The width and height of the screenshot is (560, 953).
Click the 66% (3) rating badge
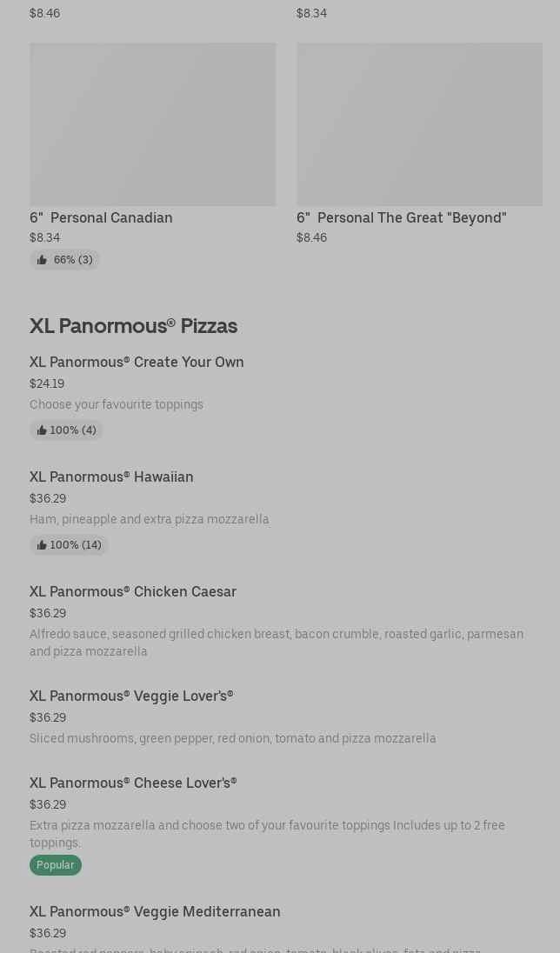(72, 260)
